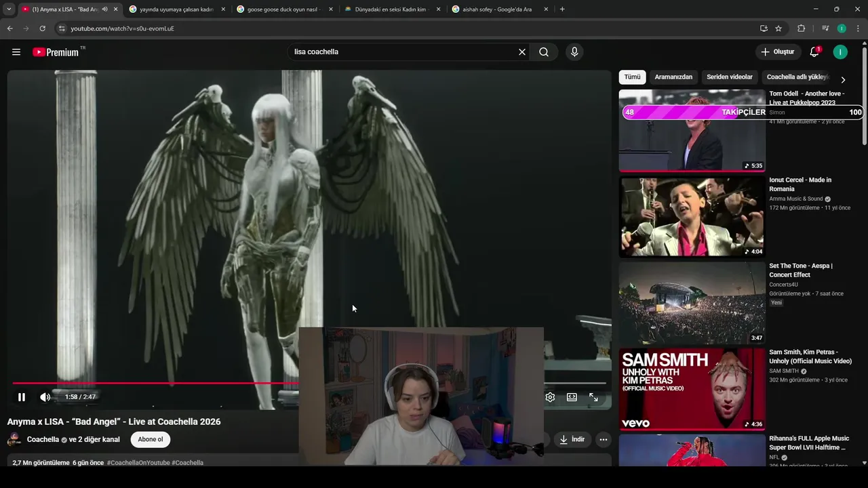Image resolution: width=868 pixels, height=488 pixels.
Task: Open video settings gear
Action: (550, 397)
